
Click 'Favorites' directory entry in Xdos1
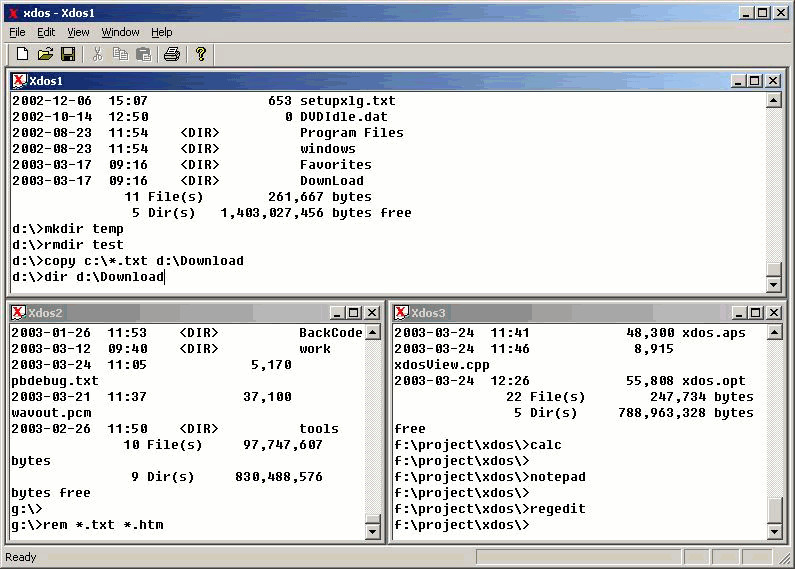point(335,165)
